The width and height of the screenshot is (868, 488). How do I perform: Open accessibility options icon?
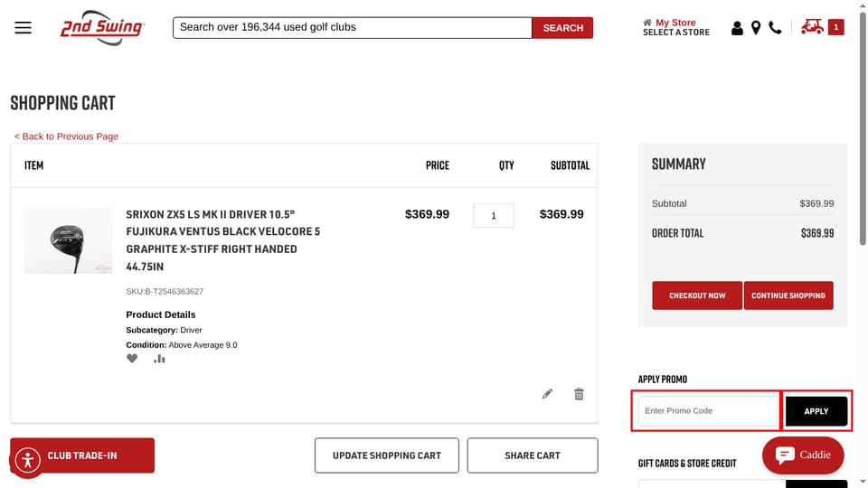28,460
